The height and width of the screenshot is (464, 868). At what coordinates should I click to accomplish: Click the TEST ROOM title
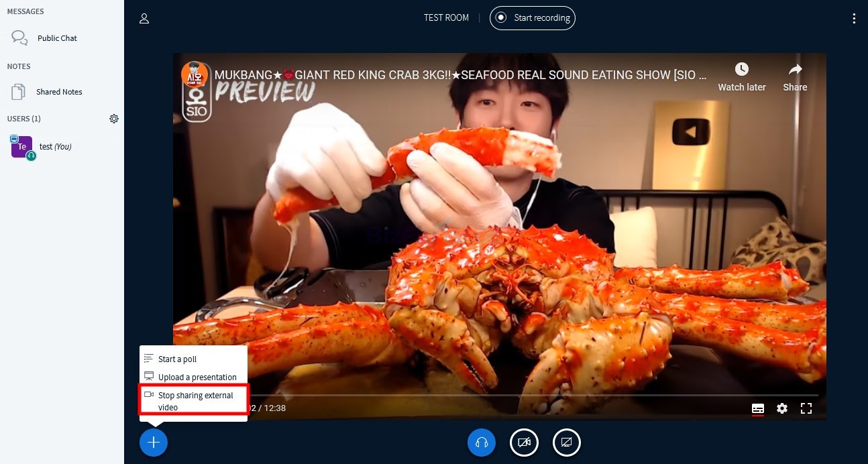pyautogui.click(x=446, y=18)
